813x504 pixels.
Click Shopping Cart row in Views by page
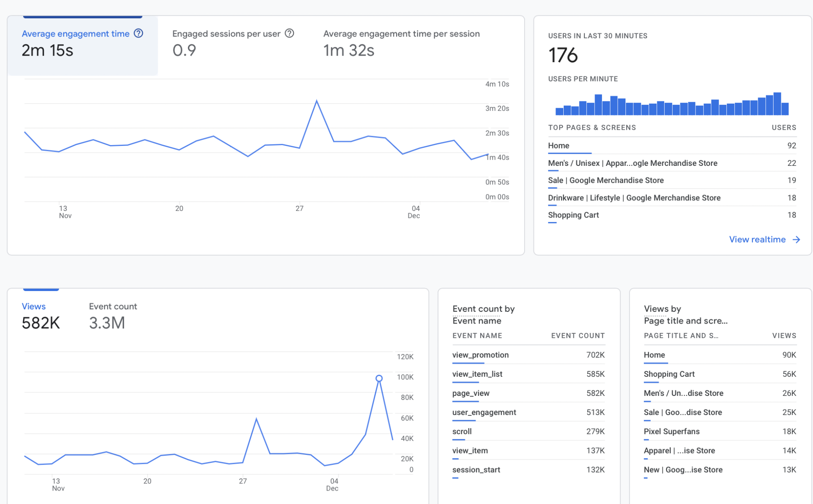(x=720, y=374)
